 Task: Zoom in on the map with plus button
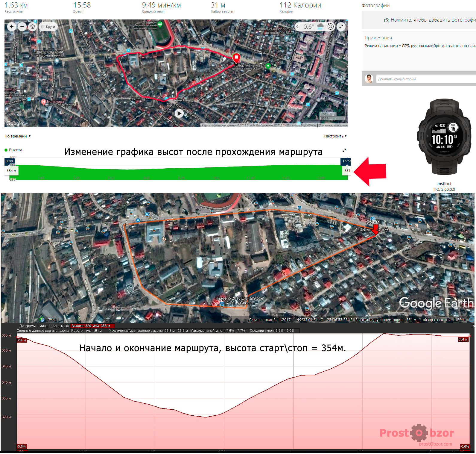coord(12,27)
